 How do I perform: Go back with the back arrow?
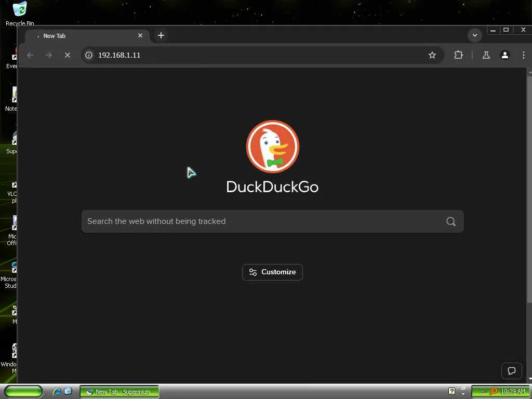click(x=30, y=55)
